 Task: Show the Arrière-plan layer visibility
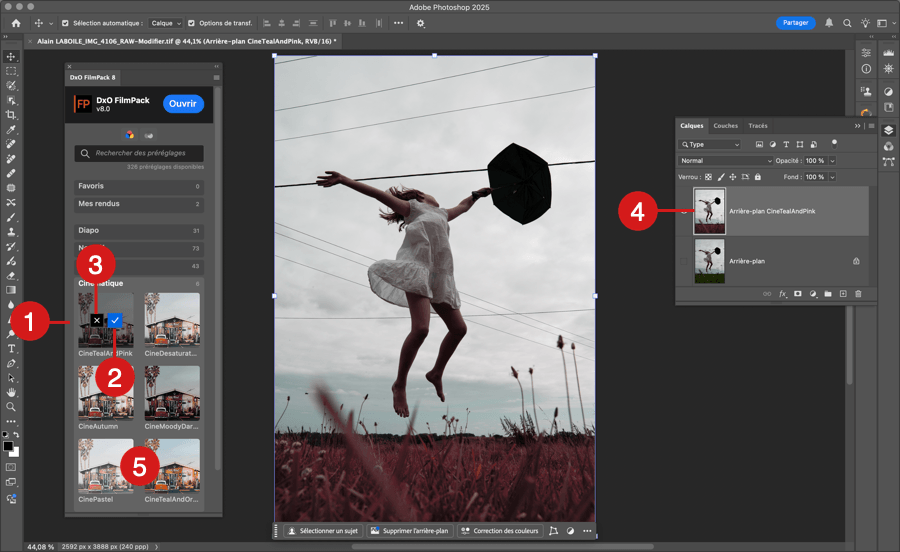(x=684, y=261)
